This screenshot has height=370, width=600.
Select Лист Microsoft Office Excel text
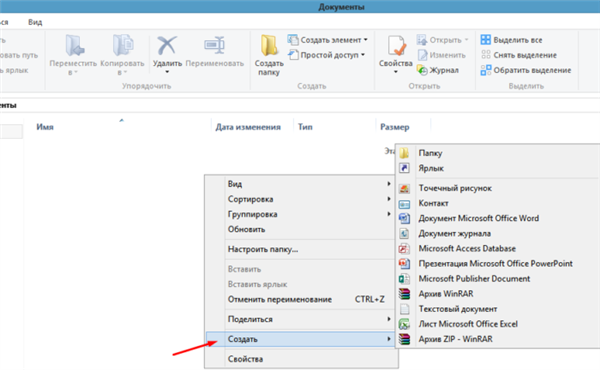[468, 324]
